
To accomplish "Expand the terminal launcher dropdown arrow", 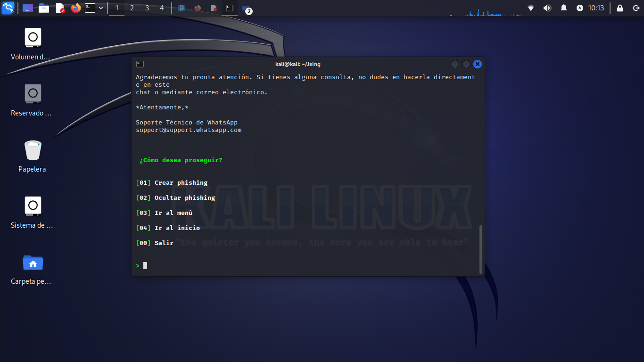I will (101, 8).
